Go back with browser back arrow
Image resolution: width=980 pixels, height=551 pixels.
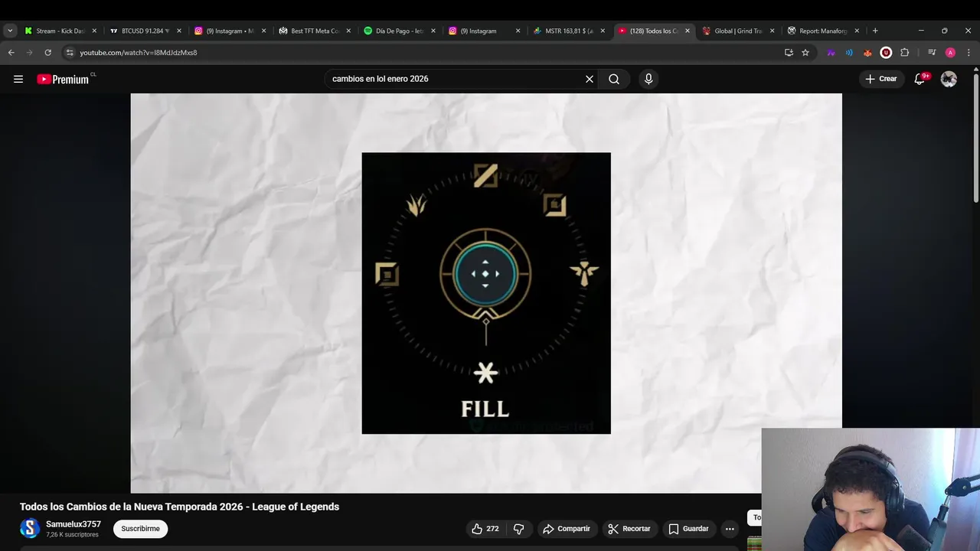(11, 53)
